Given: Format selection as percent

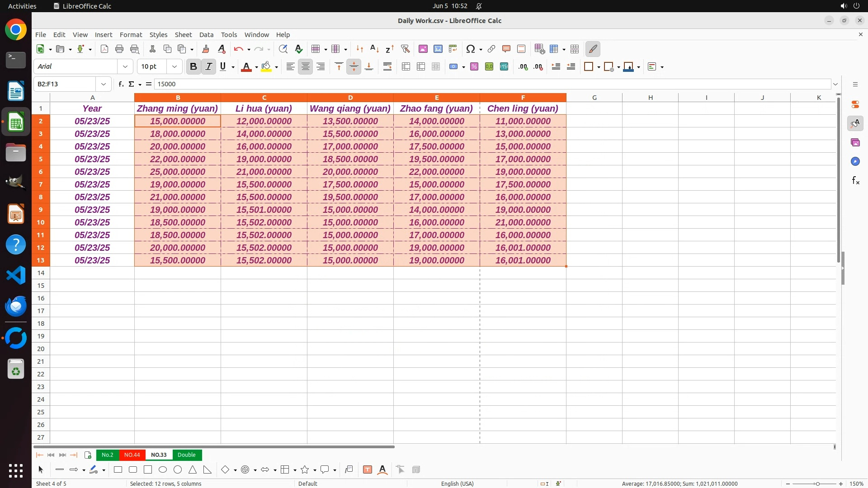Looking at the screenshot, I should pyautogui.click(x=474, y=66).
